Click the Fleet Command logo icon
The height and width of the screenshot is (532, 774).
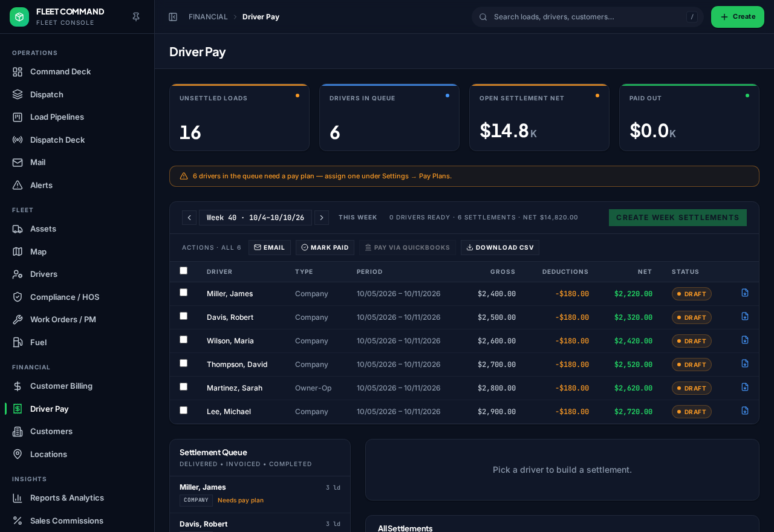(19, 17)
